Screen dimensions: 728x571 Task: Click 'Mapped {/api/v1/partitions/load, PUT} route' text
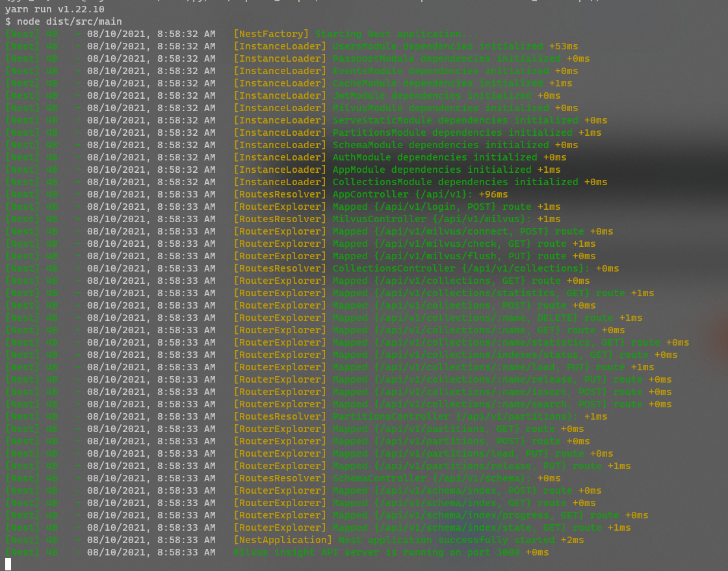[x=458, y=453]
